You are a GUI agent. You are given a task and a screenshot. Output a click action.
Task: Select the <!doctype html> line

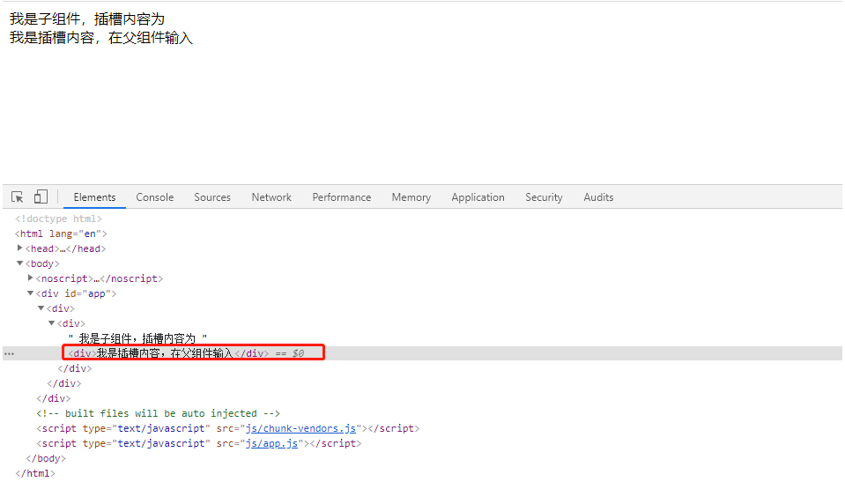pyautogui.click(x=58, y=219)
